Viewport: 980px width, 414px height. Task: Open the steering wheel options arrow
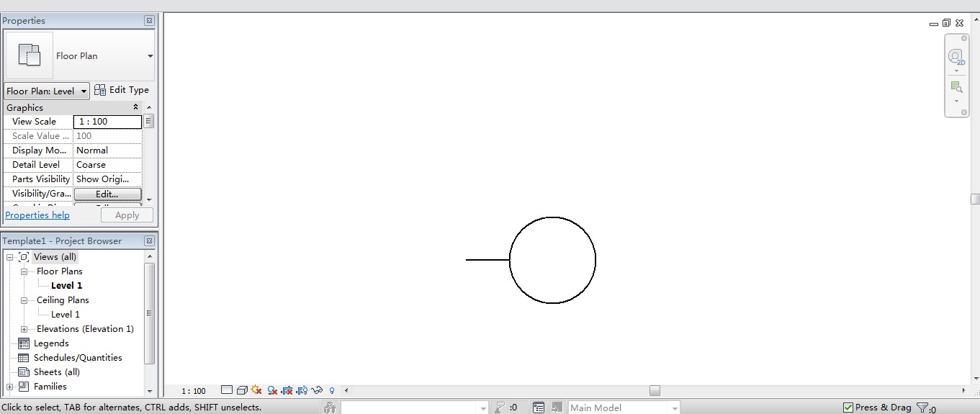956,71
